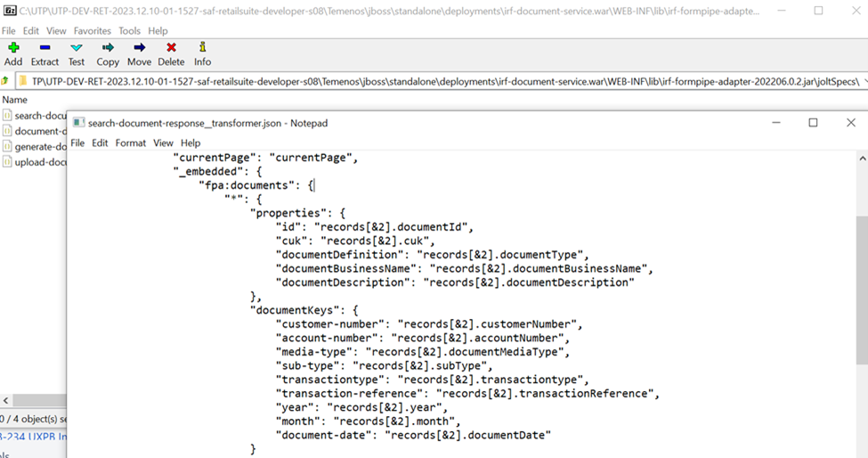The width and height of the screenshot is (868, 458).
Task: Close the Notepad window
Action: (x=851, y=122)
